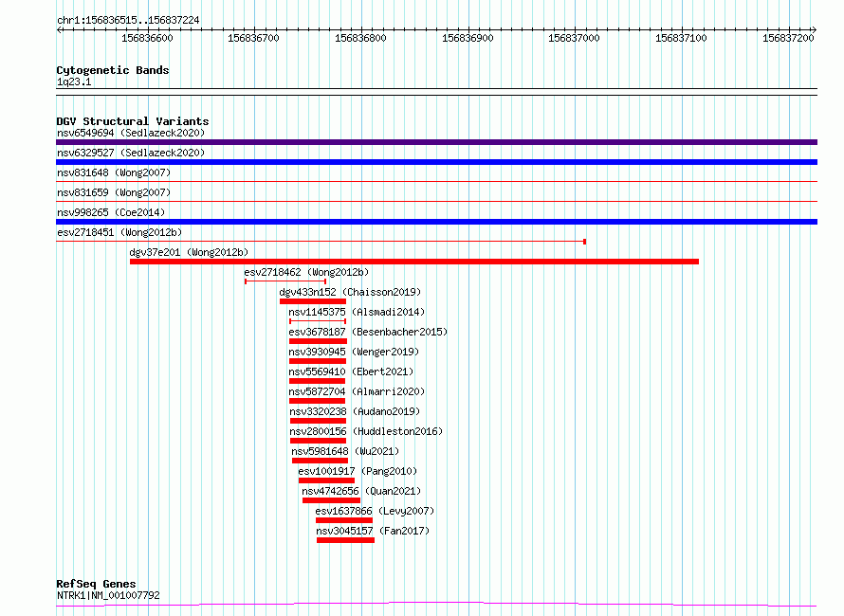This screenshot has height=616, width=844.
Task: Click the red bar under esv1001917
Action: pyautogui.click(x=327, y=480)
